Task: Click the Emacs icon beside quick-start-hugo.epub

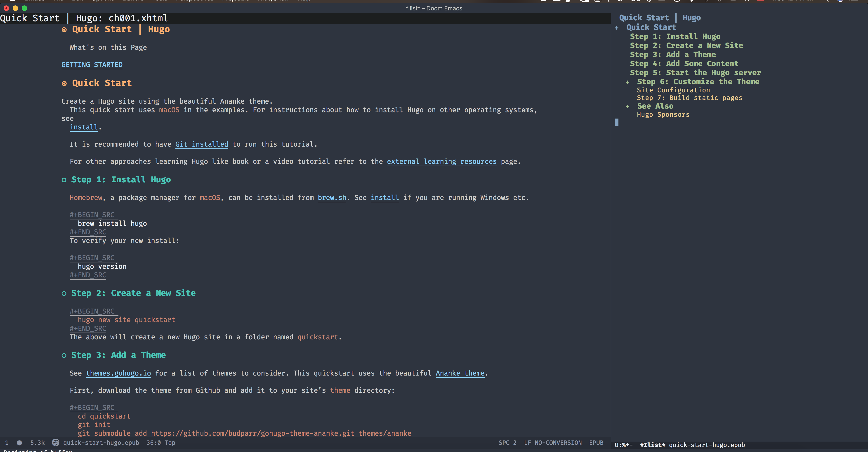Action: click(56, 442)
